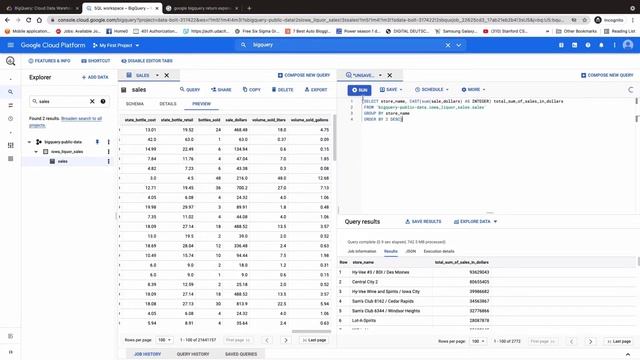
Task: Open the Scheduled queries clock icon in left rail
Action: tap(11, 119)
